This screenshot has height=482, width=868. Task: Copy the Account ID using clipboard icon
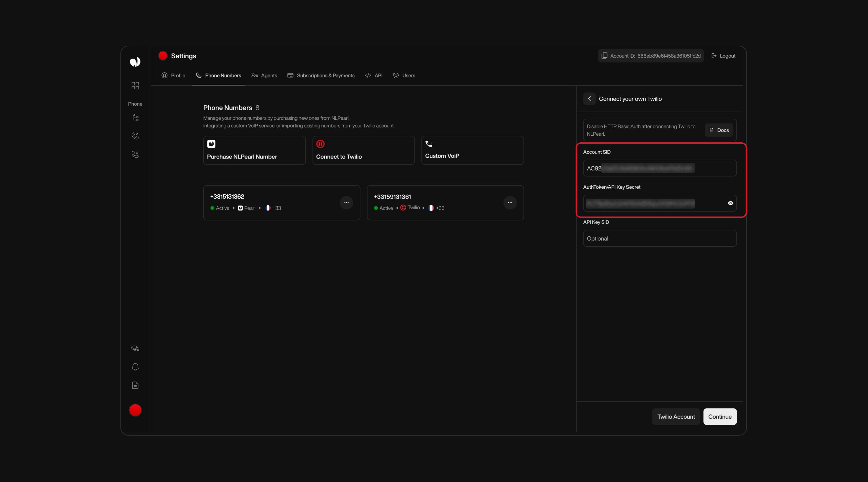[604, 56]
